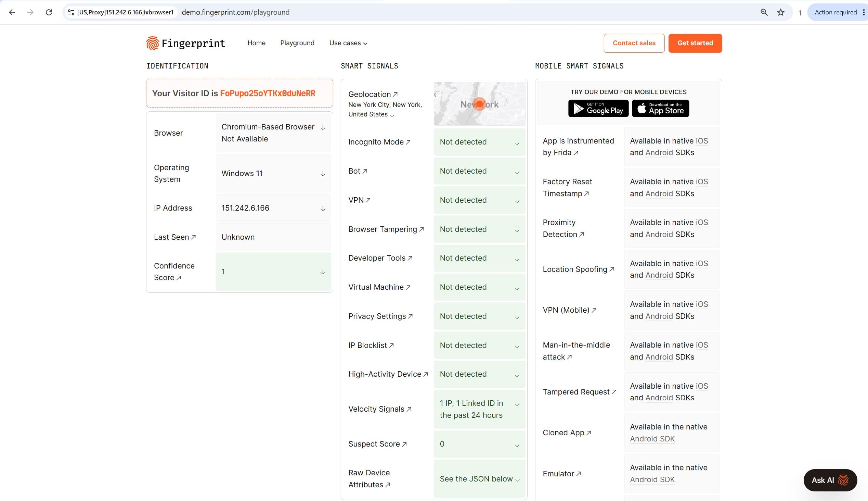Expand the Browser value row arrow
The image size is (868, 501).
point(323,127)
